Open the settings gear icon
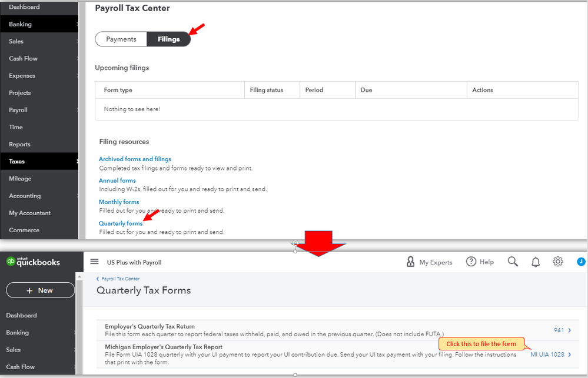The image size is (588, 378). pyautogui.click(x=558, y=262)
